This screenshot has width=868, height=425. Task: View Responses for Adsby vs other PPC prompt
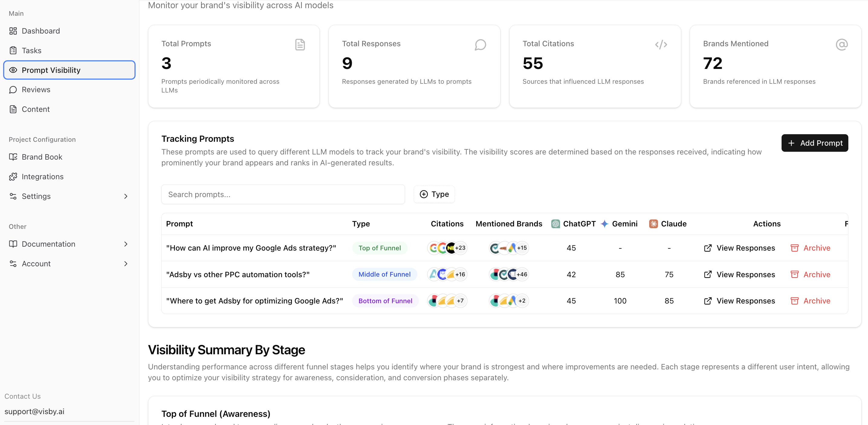[739, 274]
